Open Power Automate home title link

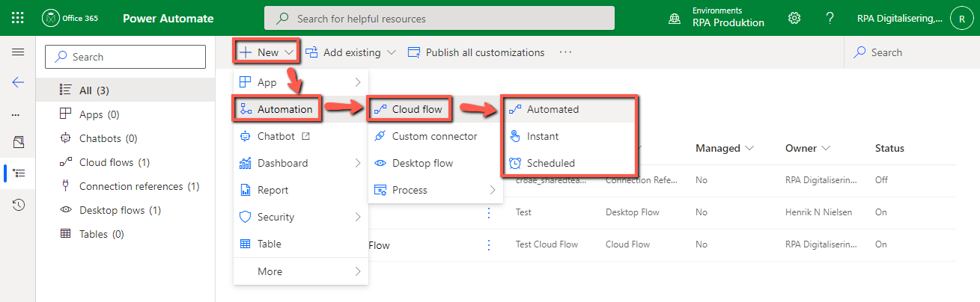(168, 18)
